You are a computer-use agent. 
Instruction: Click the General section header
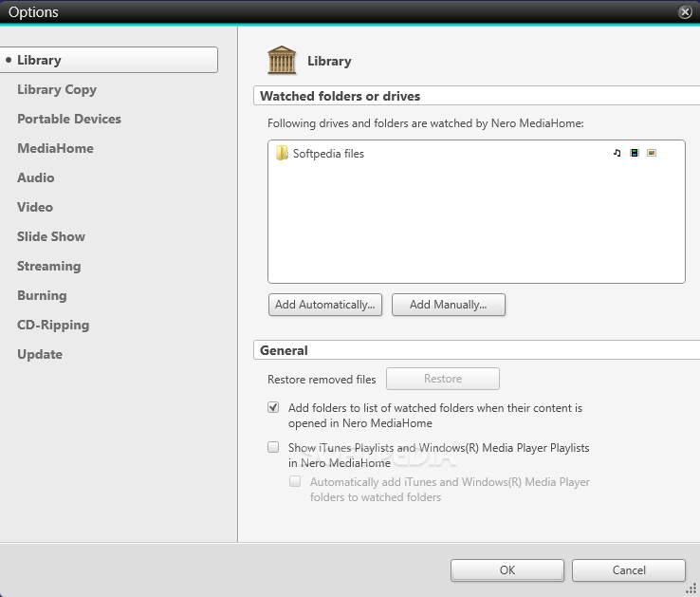[476, 350]
